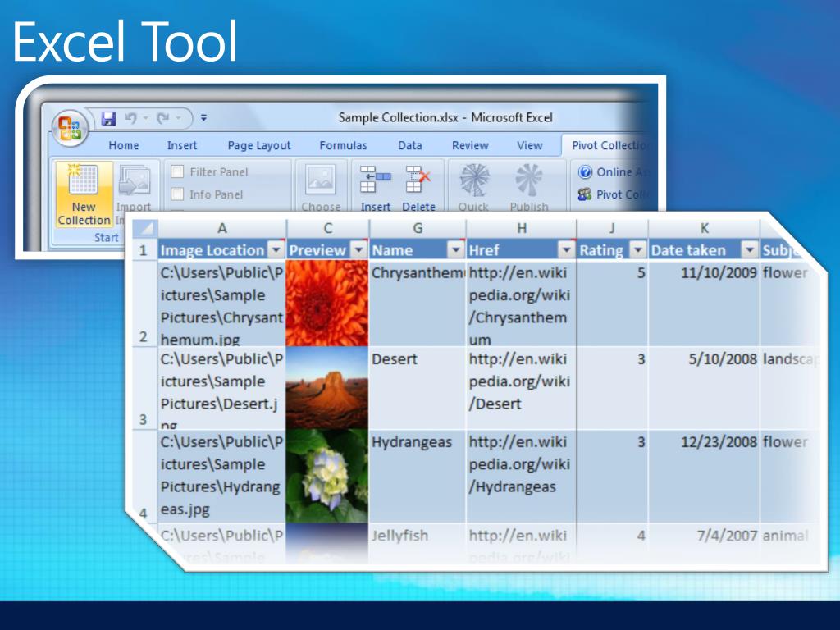Viewport: 840px width, 630px height.
Task: Open the Insert ribbon tab
Action: (182, 145)
